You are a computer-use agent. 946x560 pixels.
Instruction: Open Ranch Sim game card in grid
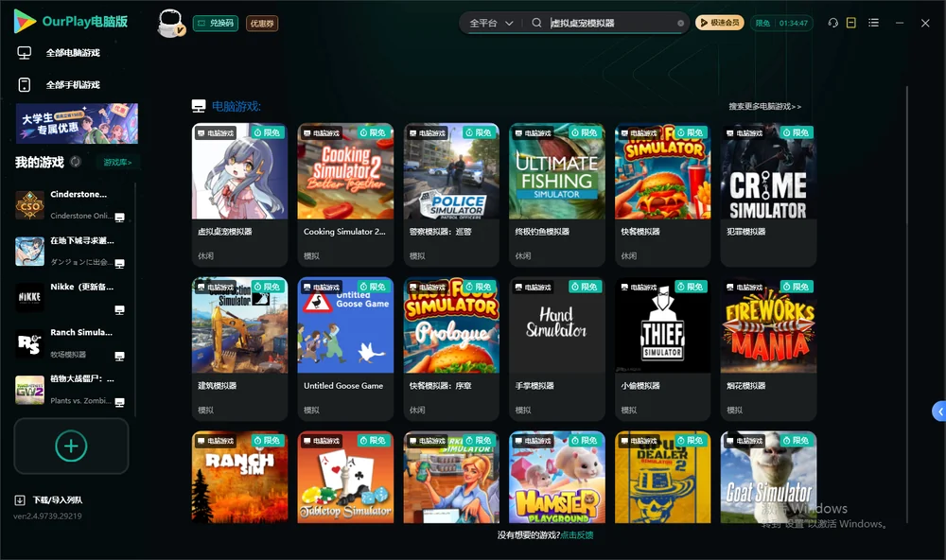[239, 477]
